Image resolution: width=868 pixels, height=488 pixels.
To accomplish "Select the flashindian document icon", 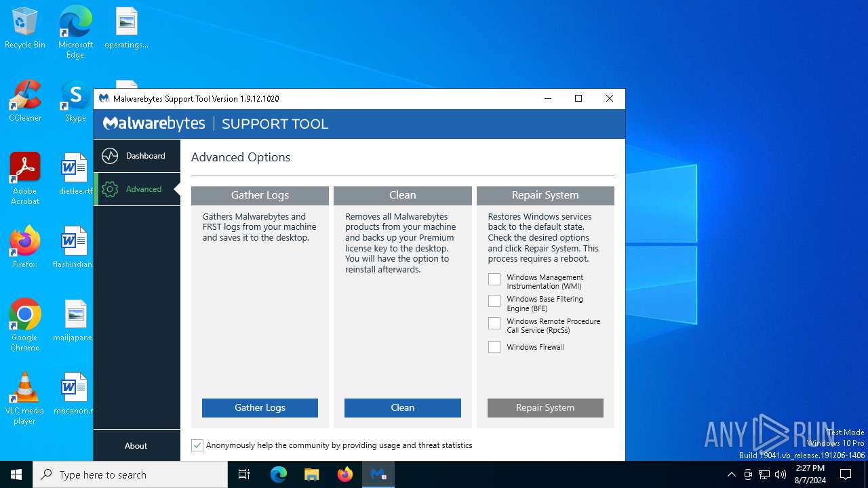I will click(x=73, y=247).
